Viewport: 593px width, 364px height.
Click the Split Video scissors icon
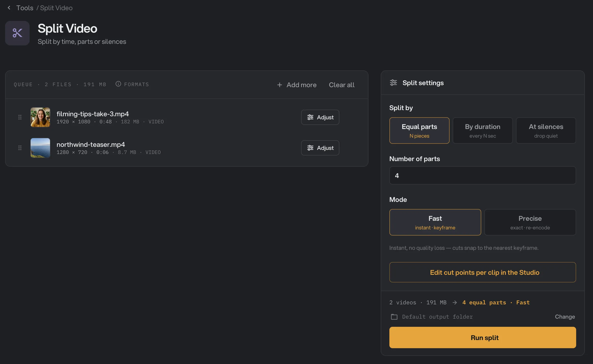(x=17, y=33)
